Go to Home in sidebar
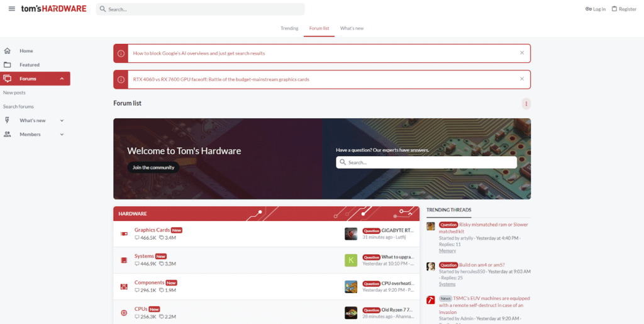Viewport: 644px width, 324px height. coord(26,51)
